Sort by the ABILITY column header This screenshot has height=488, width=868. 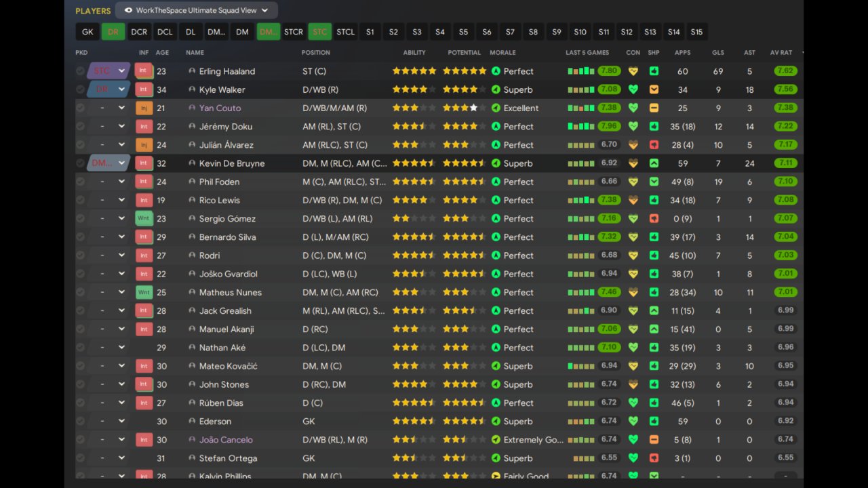(x=414, y=52)
